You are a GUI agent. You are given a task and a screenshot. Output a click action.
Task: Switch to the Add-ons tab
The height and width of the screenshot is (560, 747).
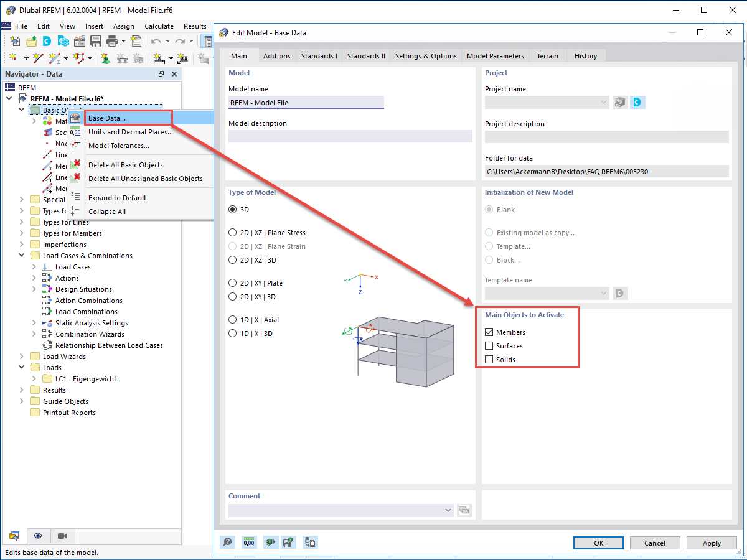[x=277, y=55]
